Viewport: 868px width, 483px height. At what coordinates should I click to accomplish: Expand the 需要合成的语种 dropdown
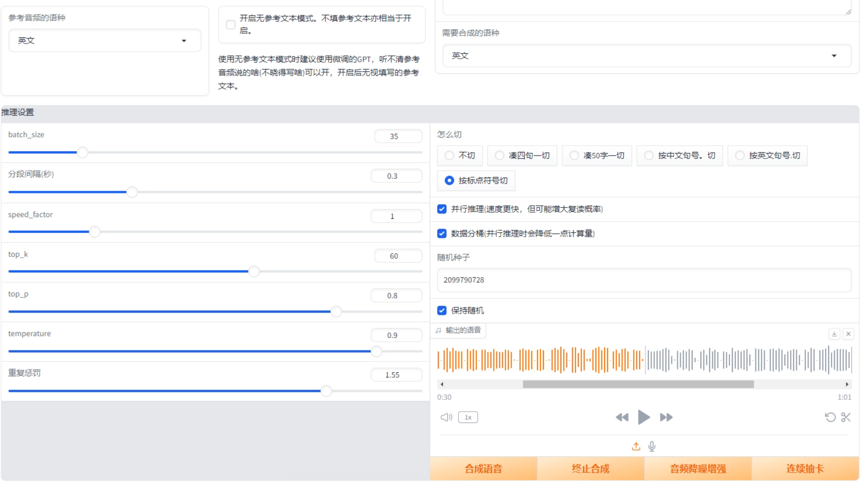point(647,56)
